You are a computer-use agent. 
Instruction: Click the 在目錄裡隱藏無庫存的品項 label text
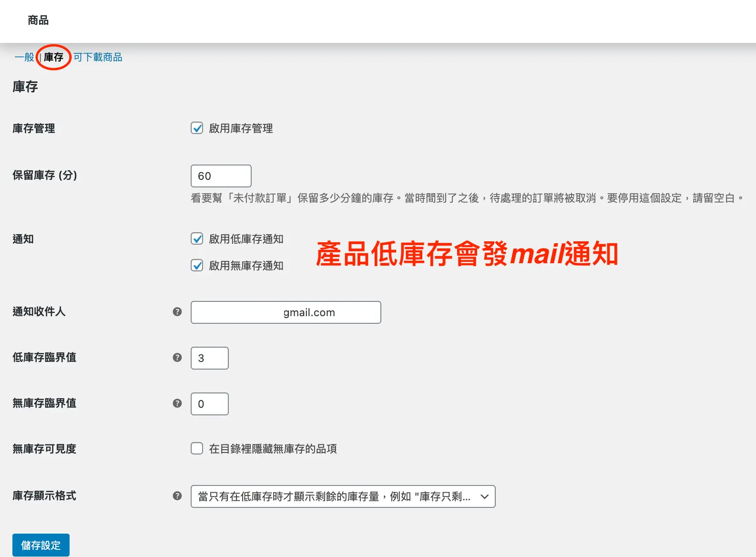273,449
